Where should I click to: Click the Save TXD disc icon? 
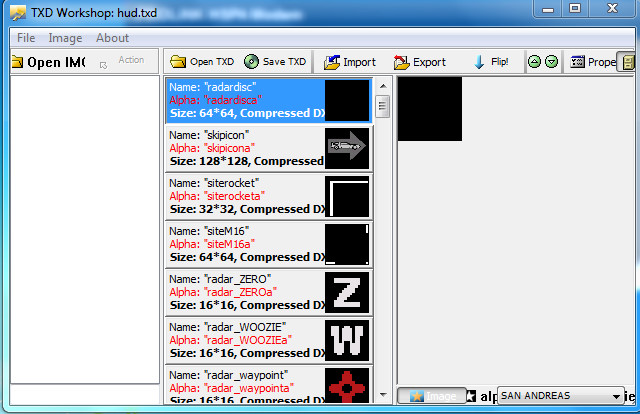tap(251, 62)
